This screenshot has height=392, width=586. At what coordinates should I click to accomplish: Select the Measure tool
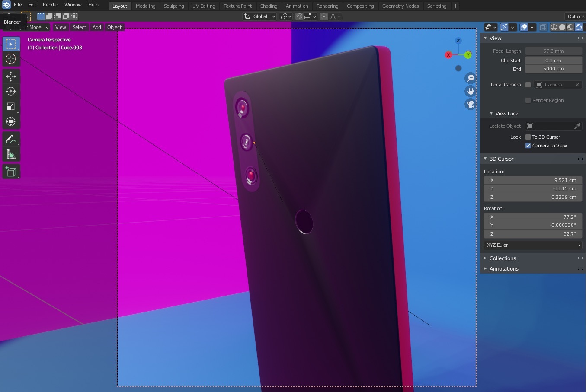click(x=11, y=154)
